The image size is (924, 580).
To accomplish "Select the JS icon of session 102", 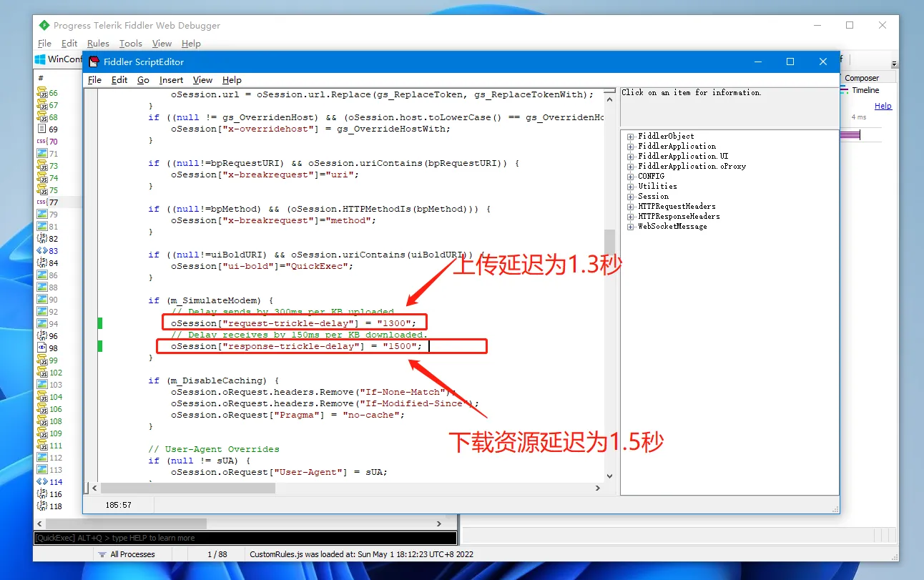I will [41, 373].
